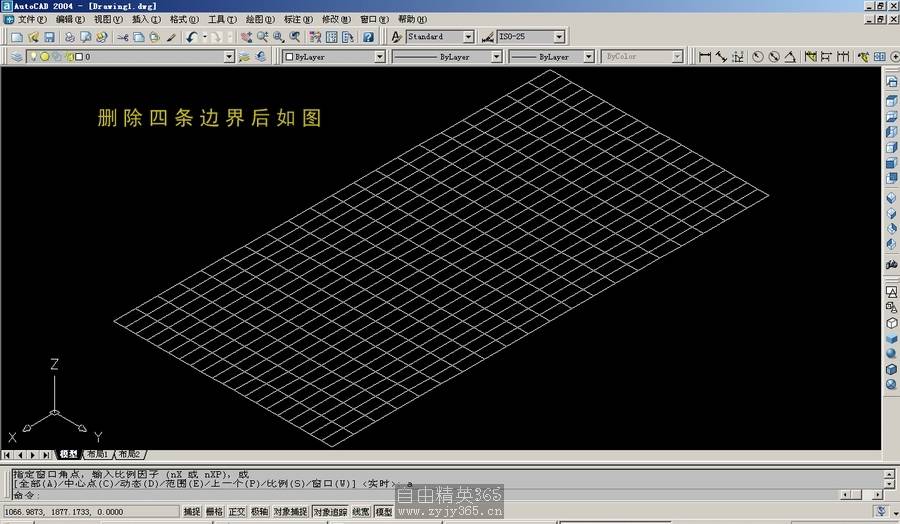Click the Undo arrow icon
The image size is (900, 524).
click(191, 37)
